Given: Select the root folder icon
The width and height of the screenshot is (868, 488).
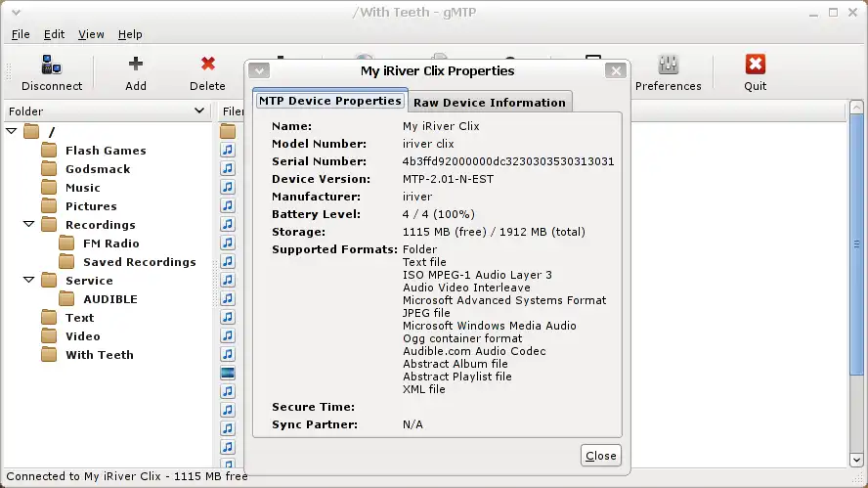Looking at the screenshot, I should pyautogui.click(x=31, y=132).
